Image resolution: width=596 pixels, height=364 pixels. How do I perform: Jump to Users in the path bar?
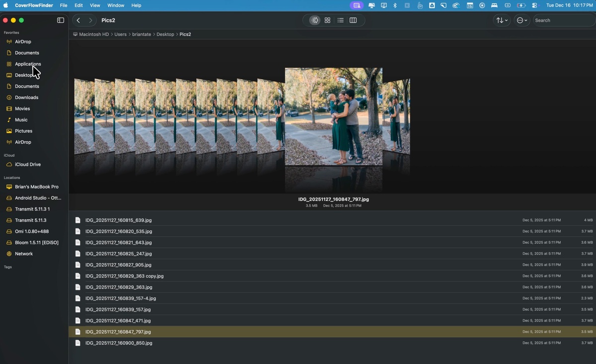pyautogui.click(x=121, y=34)
